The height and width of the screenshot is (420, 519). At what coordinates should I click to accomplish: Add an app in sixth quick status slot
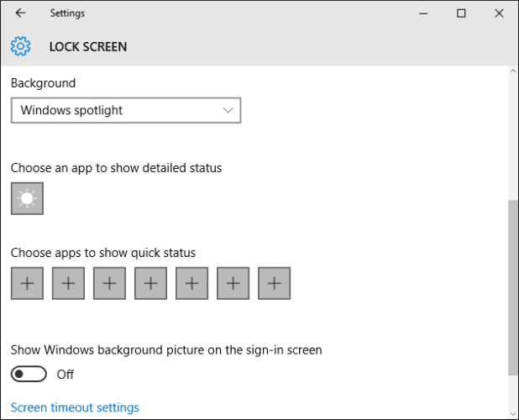[233, 284]
